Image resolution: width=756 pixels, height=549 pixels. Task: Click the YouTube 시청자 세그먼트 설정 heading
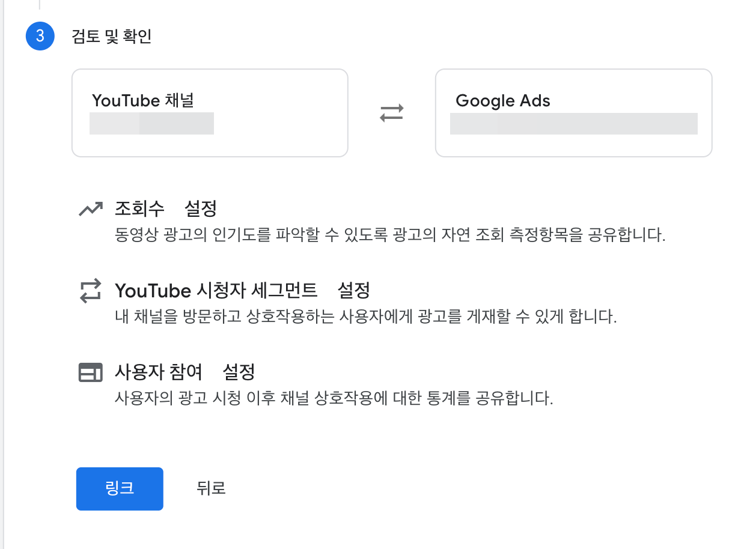coord(242,291)
